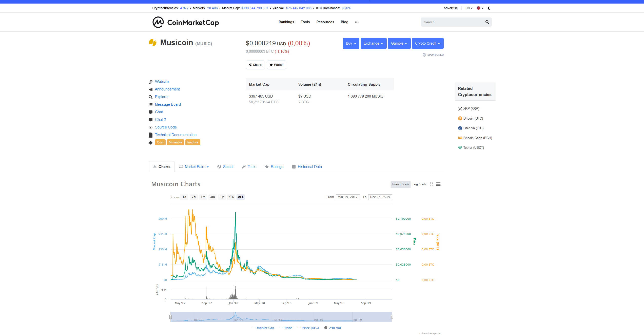Toggle dark mode moon icon
Screen dimensions: 644x336
489,8
